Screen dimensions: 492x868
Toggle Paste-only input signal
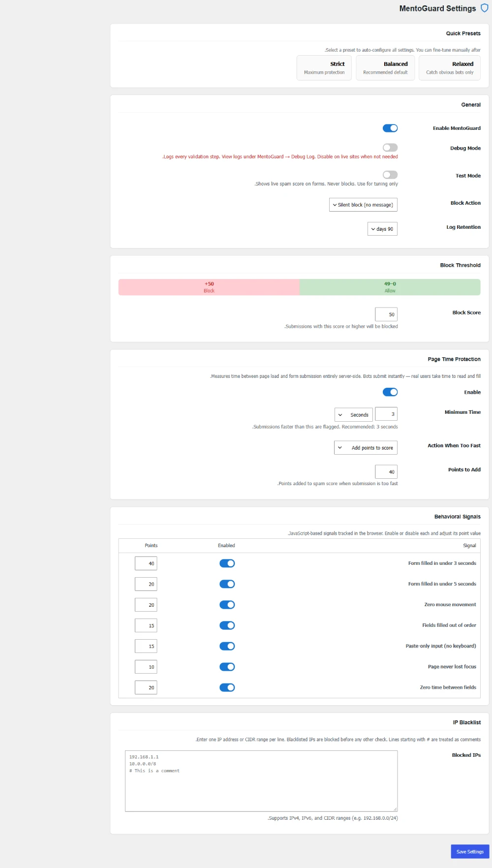[227, 646]
